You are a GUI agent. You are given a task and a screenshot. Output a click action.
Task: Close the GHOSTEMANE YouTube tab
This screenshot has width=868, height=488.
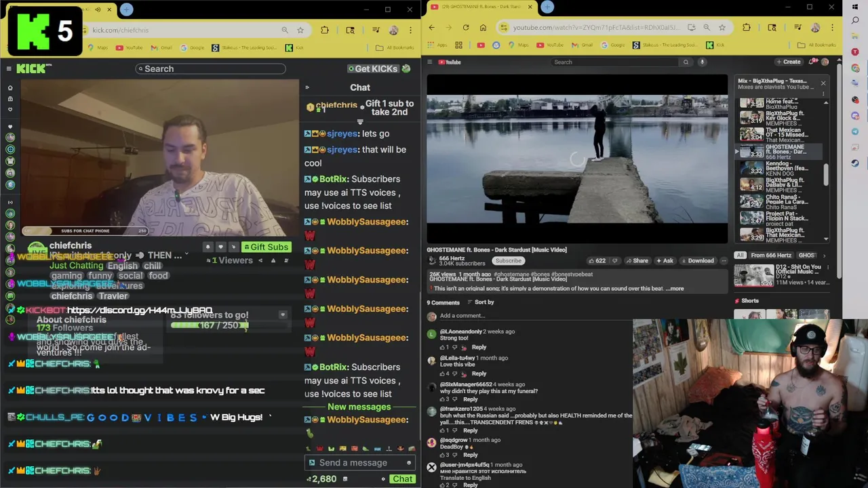(x=530, y=7)
